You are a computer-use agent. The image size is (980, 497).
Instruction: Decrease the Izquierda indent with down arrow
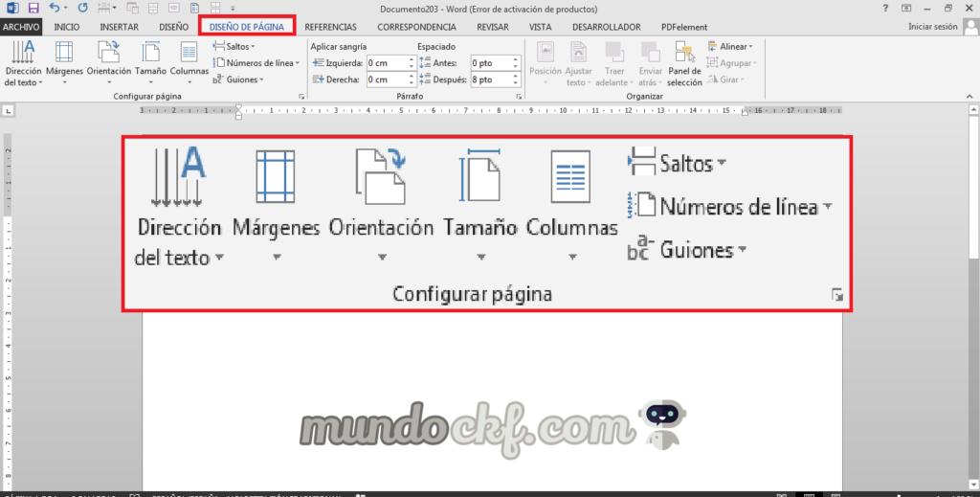[x=412, y=66]
